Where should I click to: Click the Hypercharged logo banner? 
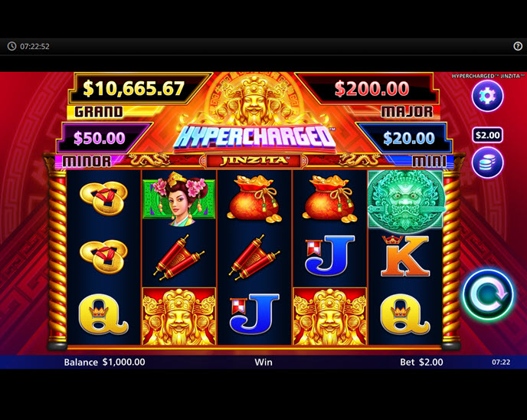click(x=254, y=137)
